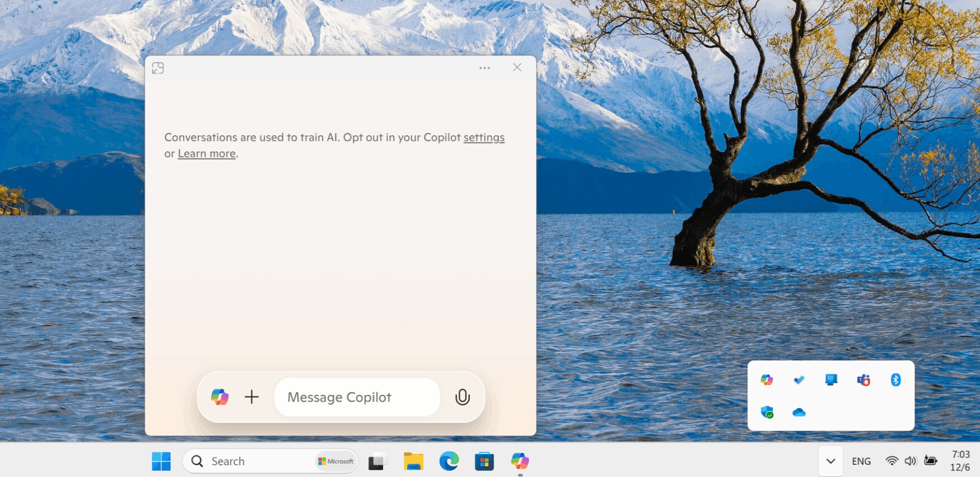The height and width of the screenshot is (477, 980).
Task: Close the Copilot window
Action: click(517, 68)
